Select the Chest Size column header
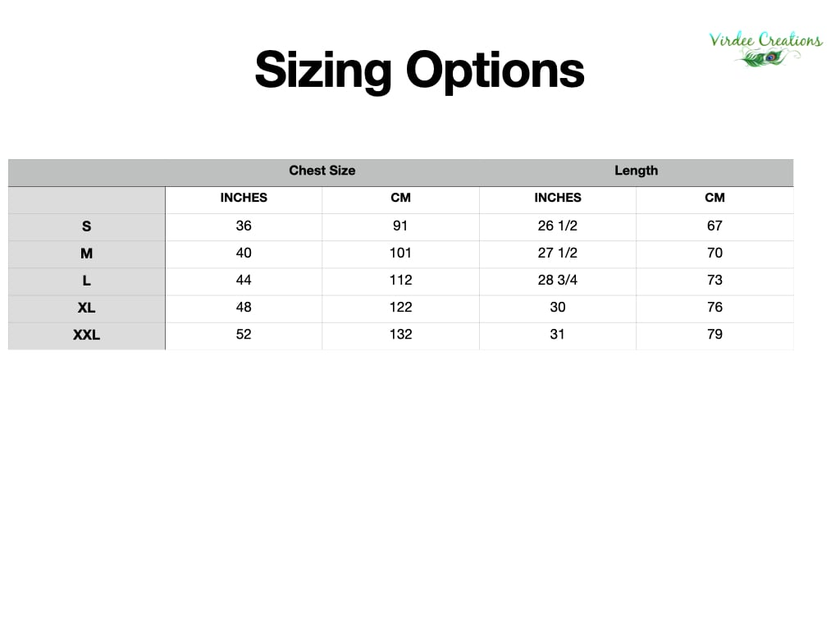Viewport: 840px width, 630px height. click(322, 171)
